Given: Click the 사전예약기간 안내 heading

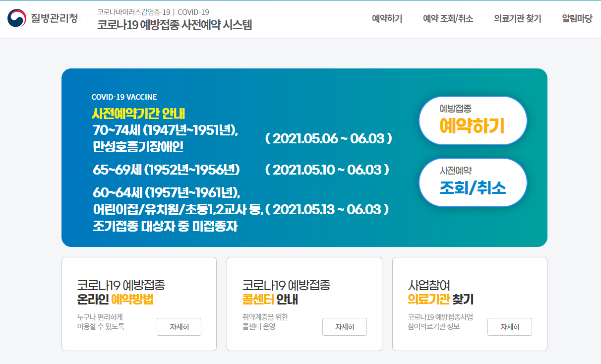Looking at the screenshot, I should pos(138,114).
